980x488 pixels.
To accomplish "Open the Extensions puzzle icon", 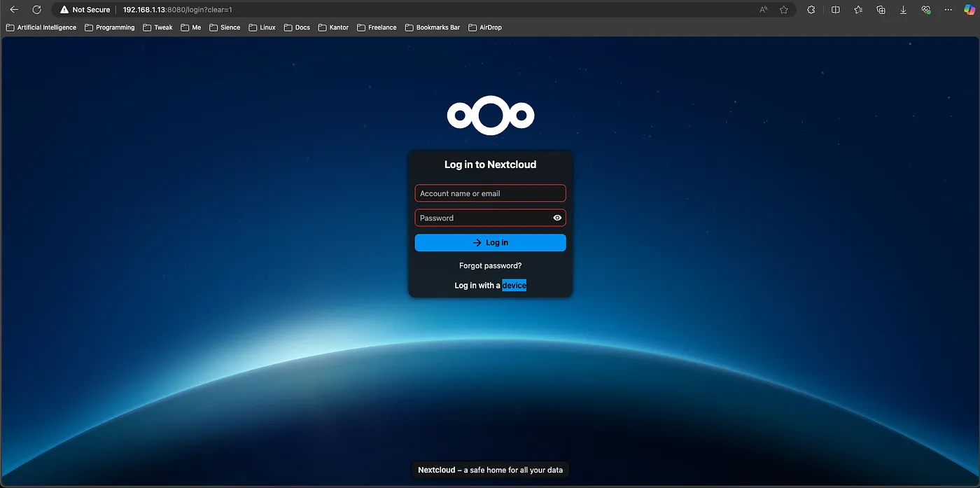I will point(811,10).
